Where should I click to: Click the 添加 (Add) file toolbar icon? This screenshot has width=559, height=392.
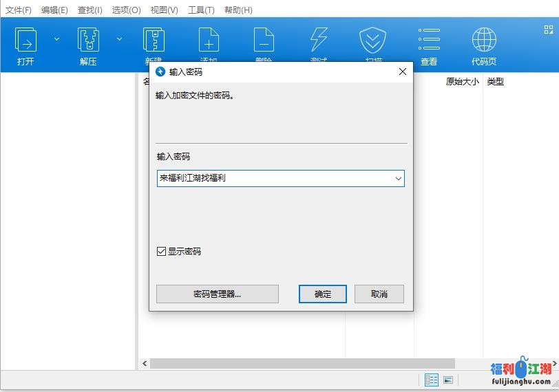[x=209, y=41]
